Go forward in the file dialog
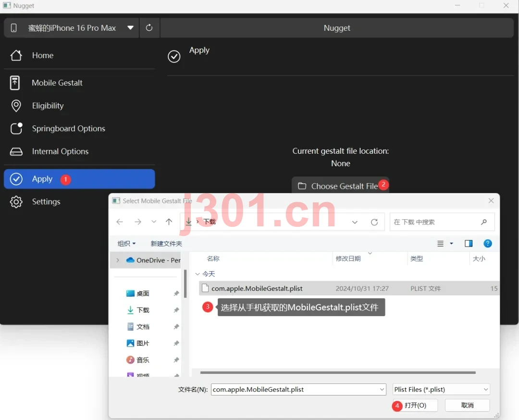 tap(138, 222)
